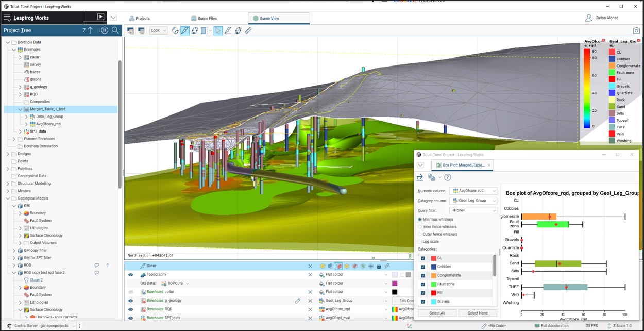The width and height of the screenshot is (644, 331).
Task: Search the Project Tree
Action: click(115, 30)
